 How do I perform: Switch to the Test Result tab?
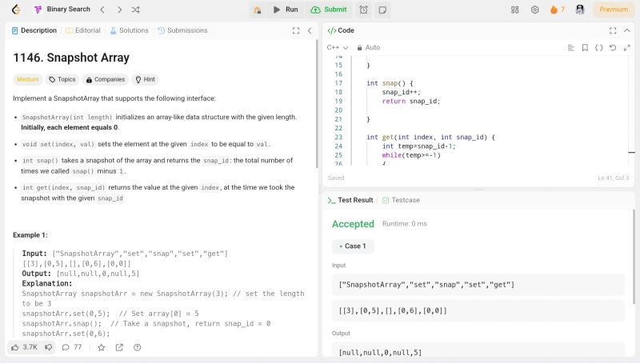point(350,200)
